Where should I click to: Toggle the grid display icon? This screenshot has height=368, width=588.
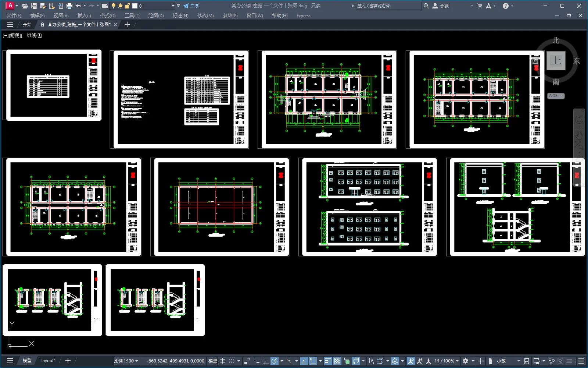click(223, 361)
